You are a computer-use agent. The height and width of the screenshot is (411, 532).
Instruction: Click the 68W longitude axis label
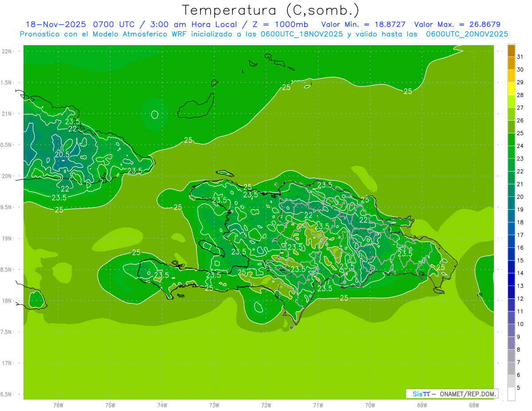(473, 405)
